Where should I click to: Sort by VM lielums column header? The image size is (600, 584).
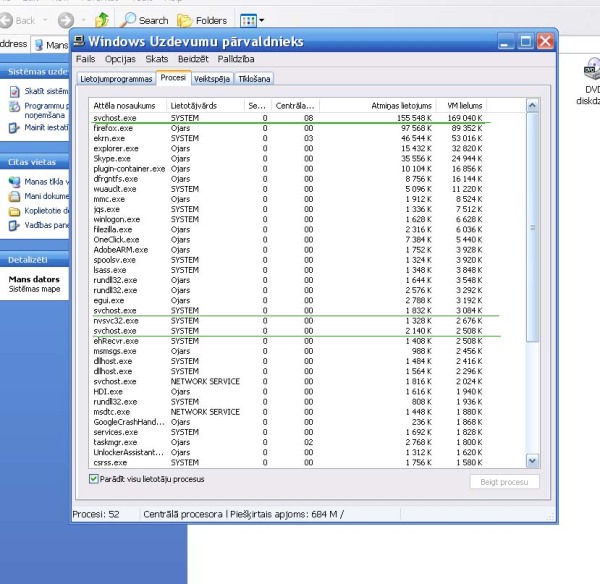tap(461, 106)
